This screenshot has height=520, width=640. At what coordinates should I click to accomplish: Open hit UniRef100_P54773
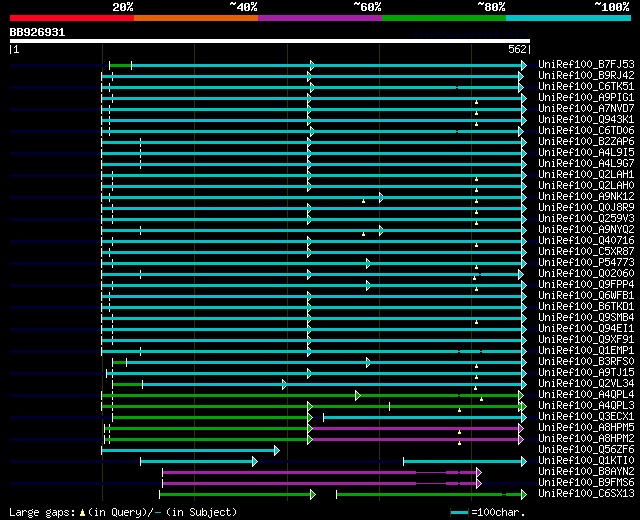(586, 263)
